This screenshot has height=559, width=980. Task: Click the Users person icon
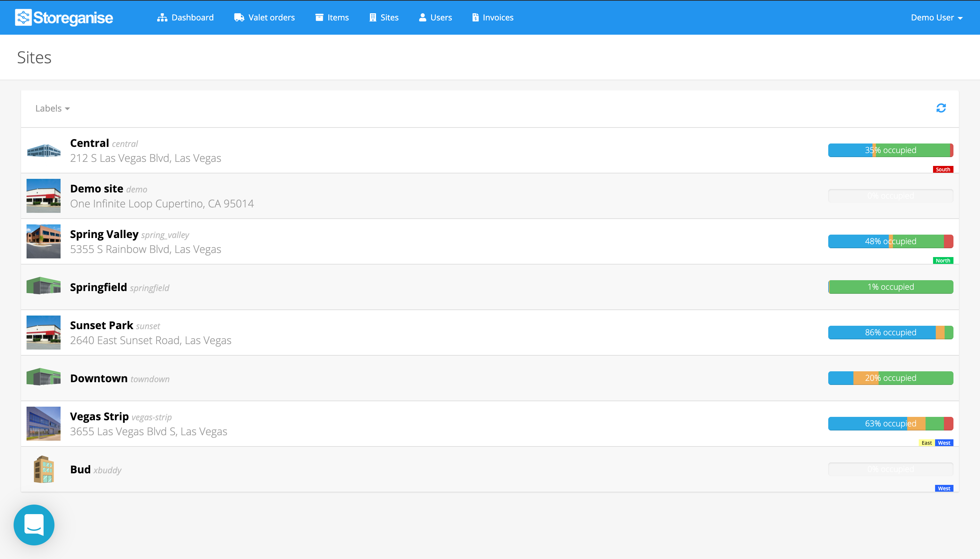pos(422,18)
